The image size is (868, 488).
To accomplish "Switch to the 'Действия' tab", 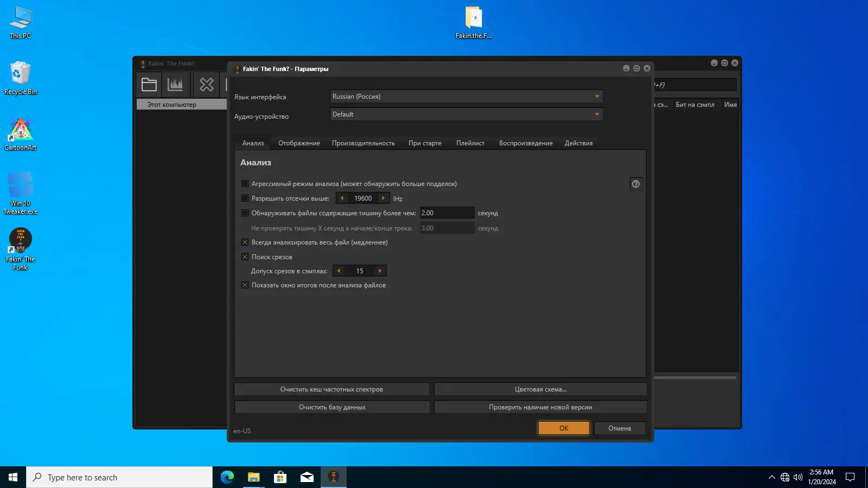I will (578, 143).
